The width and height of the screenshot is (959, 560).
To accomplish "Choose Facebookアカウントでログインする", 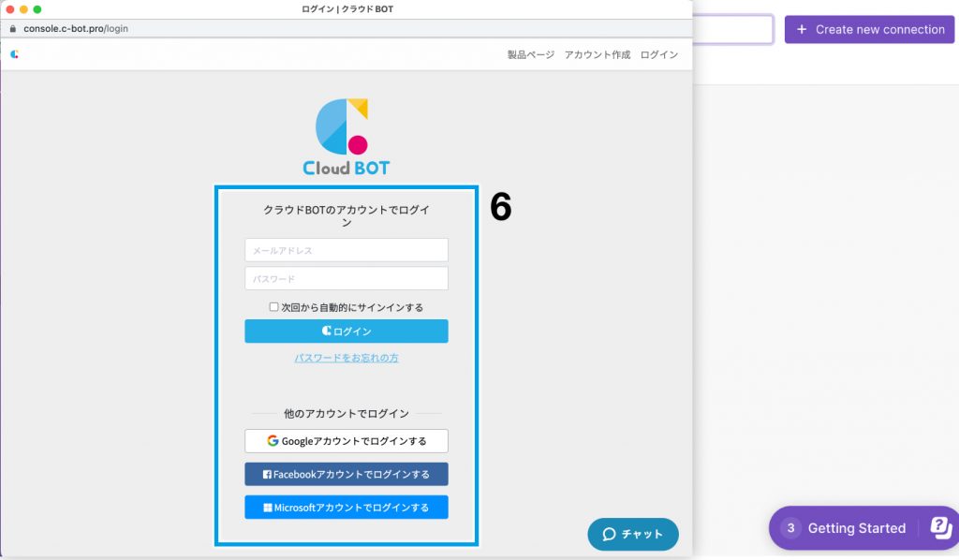I will point(347,474).
